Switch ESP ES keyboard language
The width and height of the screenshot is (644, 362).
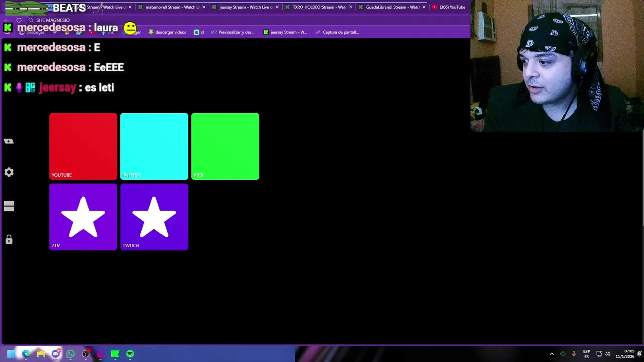(587, 354)
